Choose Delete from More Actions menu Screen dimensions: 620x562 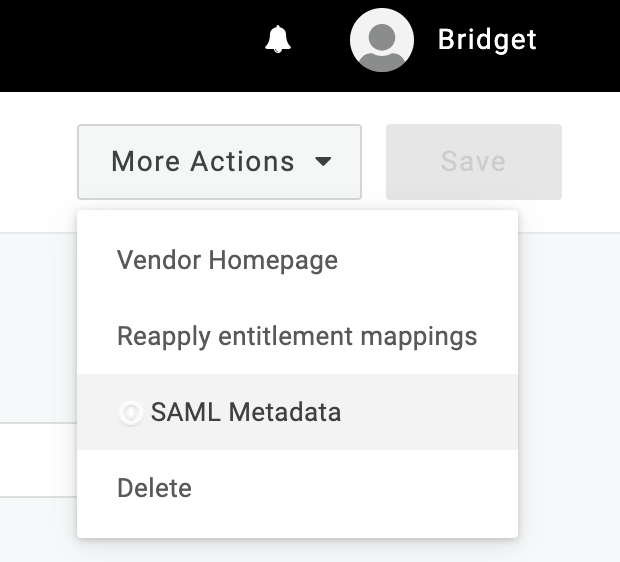(x=154, y=488)
